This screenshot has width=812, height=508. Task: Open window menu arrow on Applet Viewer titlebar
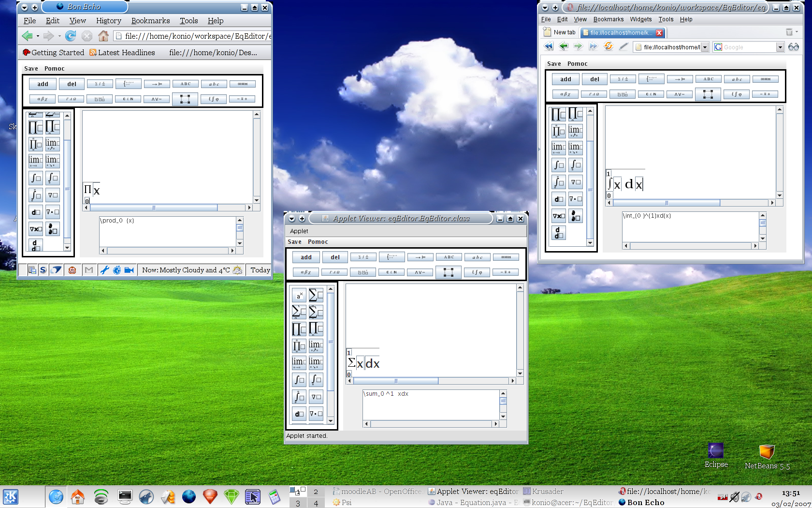tap(291, 219)
